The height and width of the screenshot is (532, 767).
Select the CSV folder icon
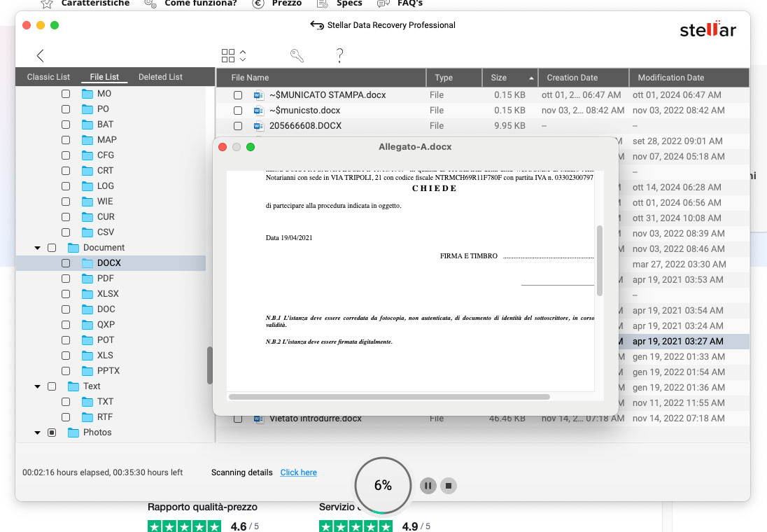click(x=87, y=232)
